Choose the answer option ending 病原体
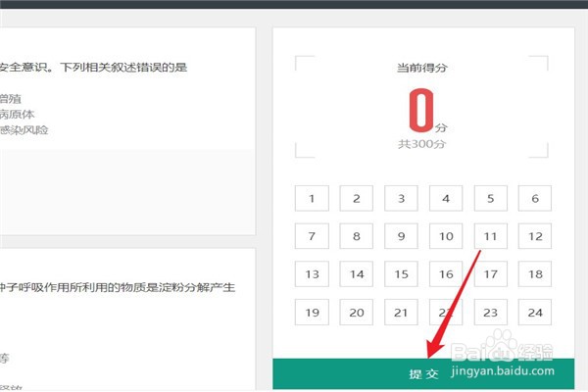Screen dimensions: 588x392 click(x=18, y=114)
